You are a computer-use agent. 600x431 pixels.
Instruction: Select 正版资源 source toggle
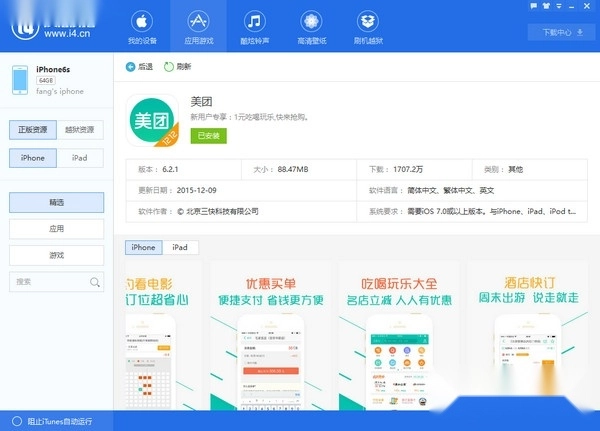(33, 130)
